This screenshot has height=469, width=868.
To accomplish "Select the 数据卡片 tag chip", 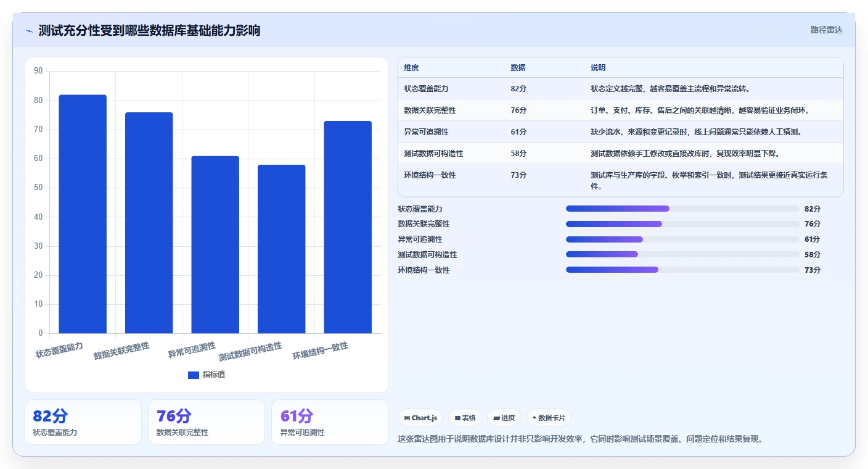I will 549,418.
